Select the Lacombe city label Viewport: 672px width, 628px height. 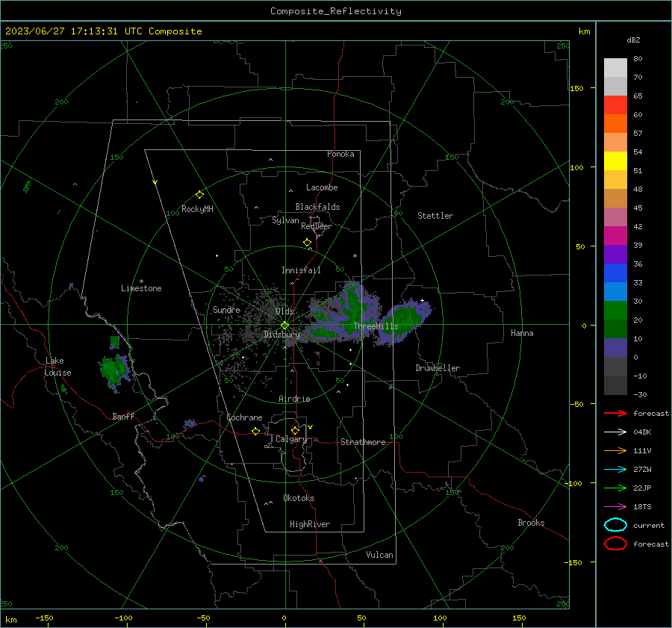pos(322,187)
